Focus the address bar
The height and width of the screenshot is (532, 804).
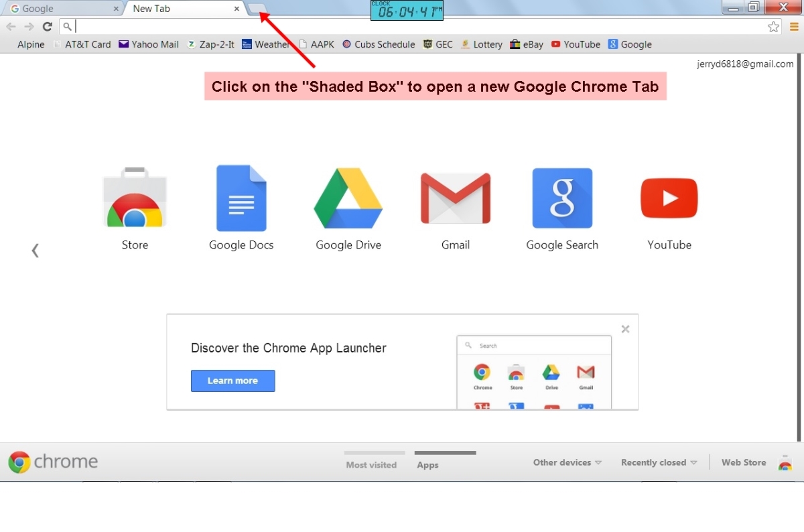420,27
